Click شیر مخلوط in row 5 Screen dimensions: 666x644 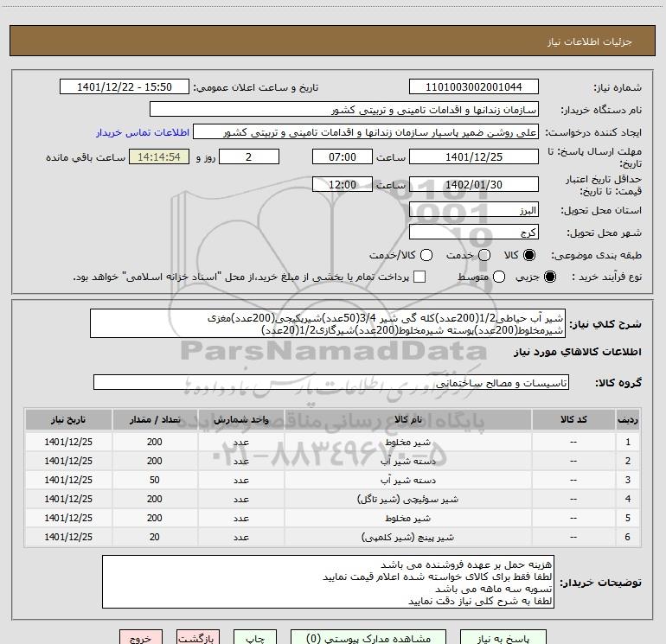pyautogui.click(x=407, y=519)
